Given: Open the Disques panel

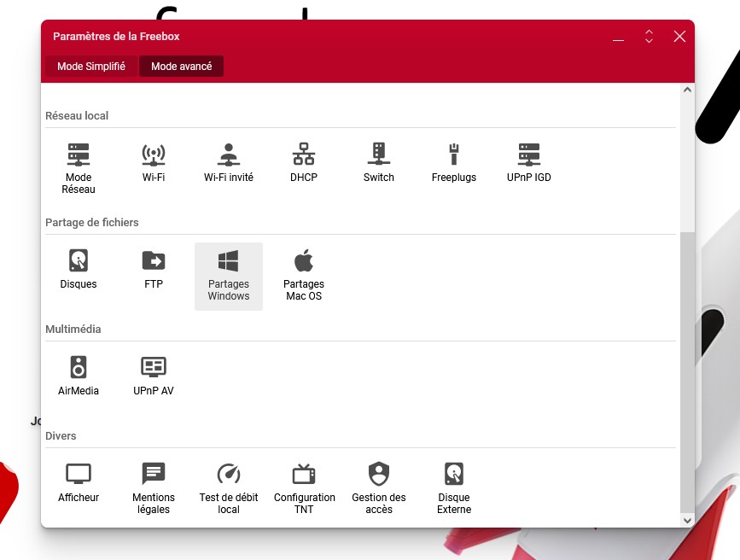Looking at the screenshot, I should pyautogui.click(x=79, y=269).
